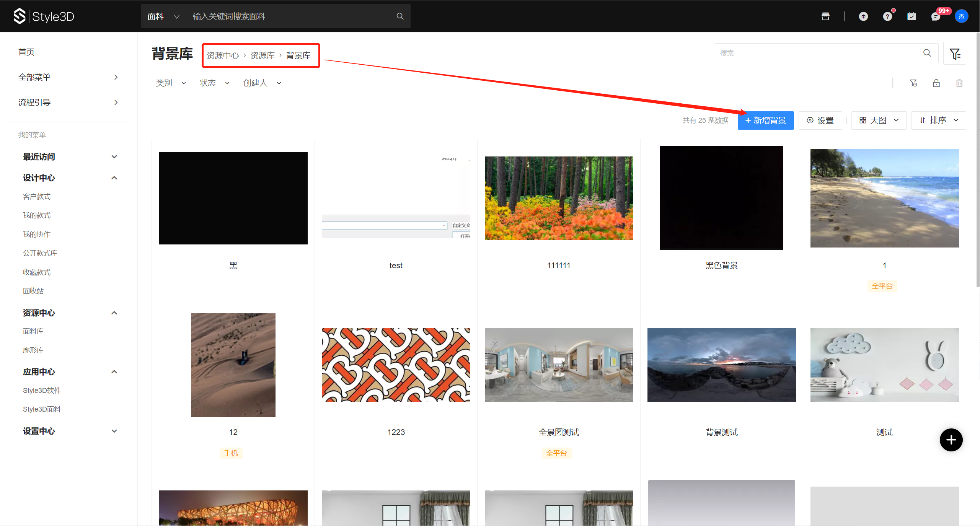This screenshot has height=526, width=980.
Task: Open the 背景测试 seascape thumbnail
Action: [722, 365]
